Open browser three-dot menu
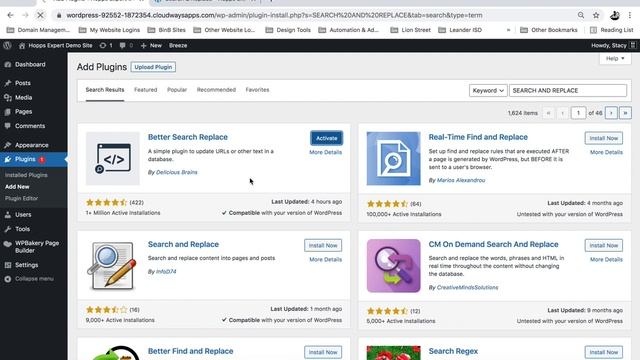 click(x=630, y=15)
